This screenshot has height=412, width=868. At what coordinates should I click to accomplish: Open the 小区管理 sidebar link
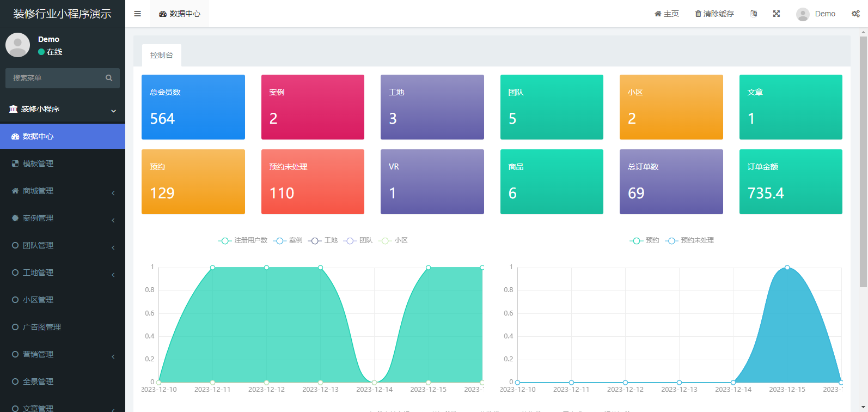click(x=38, y=300)
